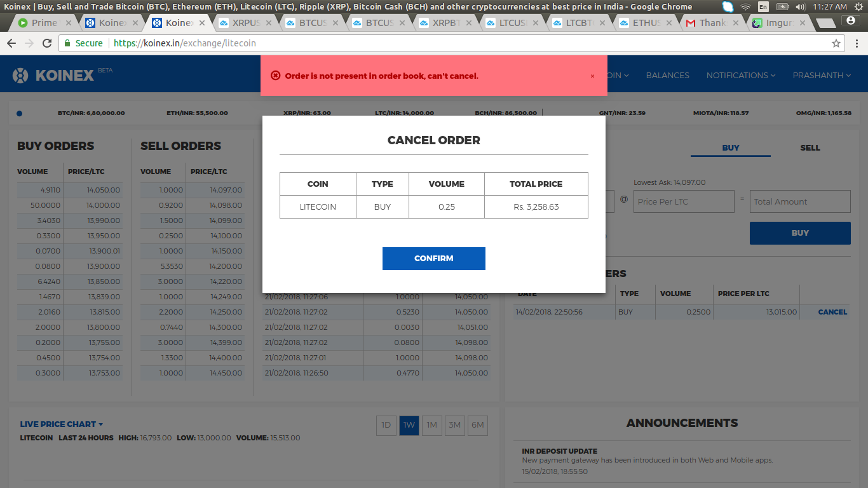This screenshot has height=488, width=868.
Task: Click the green Secure padlock
Action: (68, 43)
